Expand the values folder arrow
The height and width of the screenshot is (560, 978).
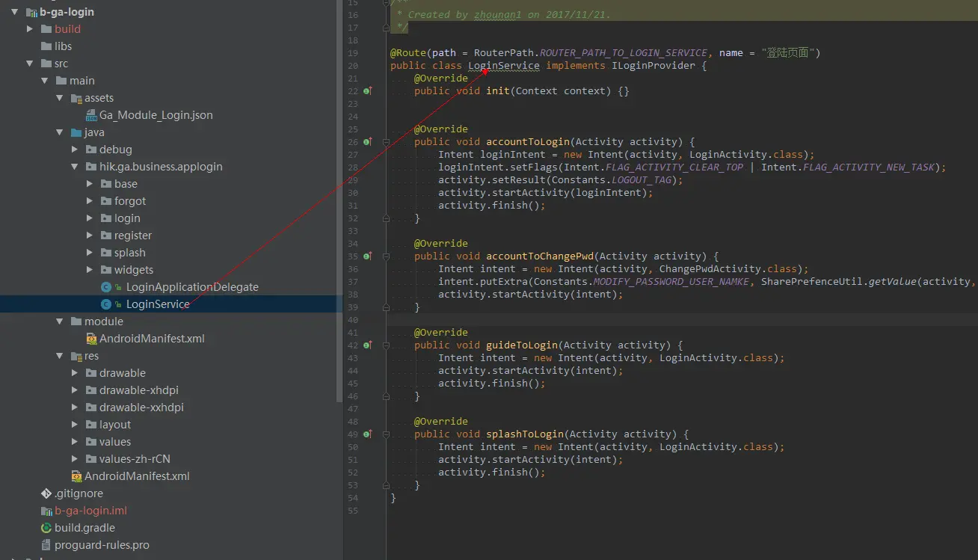(75, 442)
